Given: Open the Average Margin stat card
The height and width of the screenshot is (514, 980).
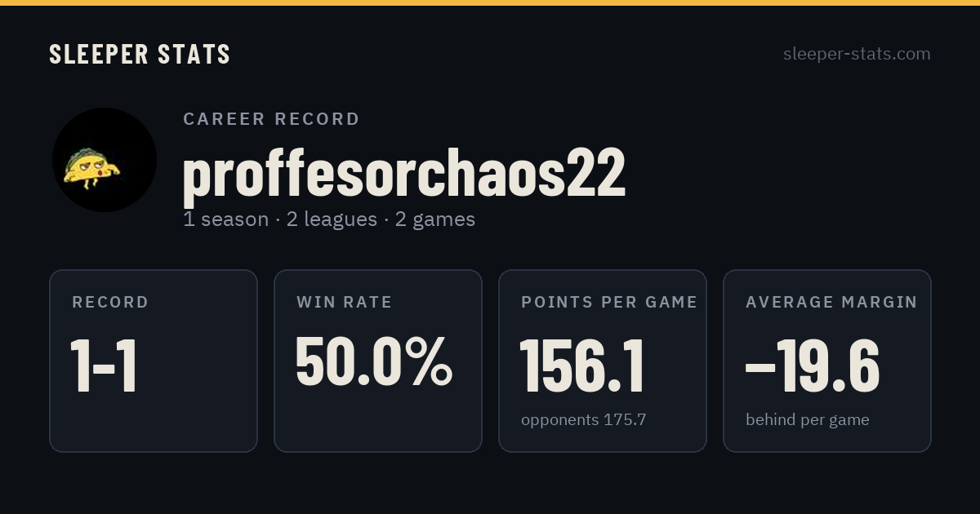Looking at the screenshot, I should click(x=827, y=361).
